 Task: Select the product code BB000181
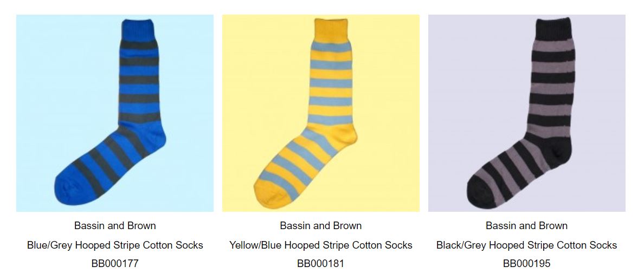(x=321, y=263)
